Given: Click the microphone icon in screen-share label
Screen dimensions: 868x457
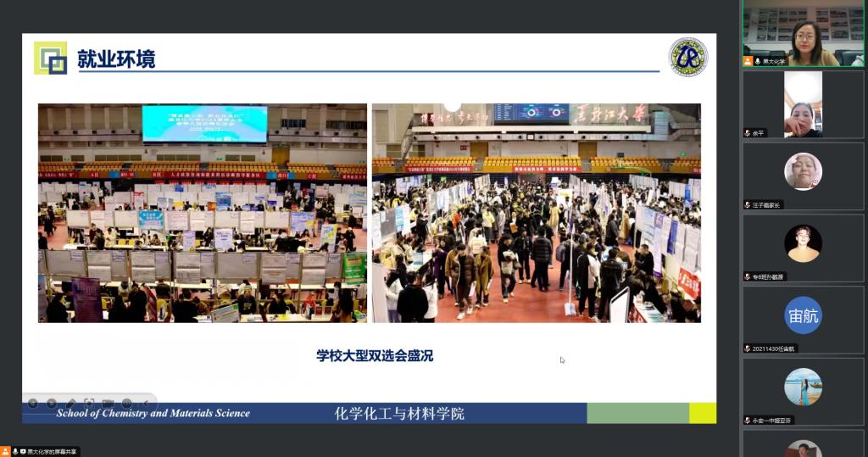Looking at the screenshot, I should [x=15, y=452].
